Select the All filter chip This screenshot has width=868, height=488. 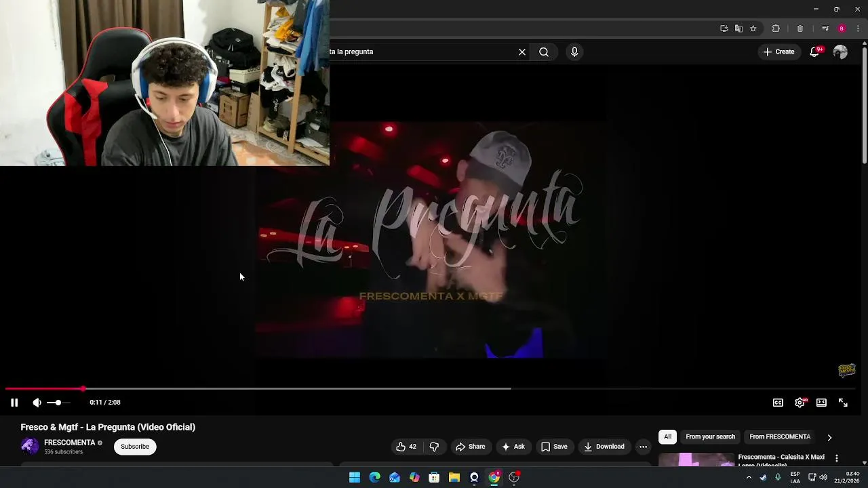pyautogui.click(x=667, y=436)
